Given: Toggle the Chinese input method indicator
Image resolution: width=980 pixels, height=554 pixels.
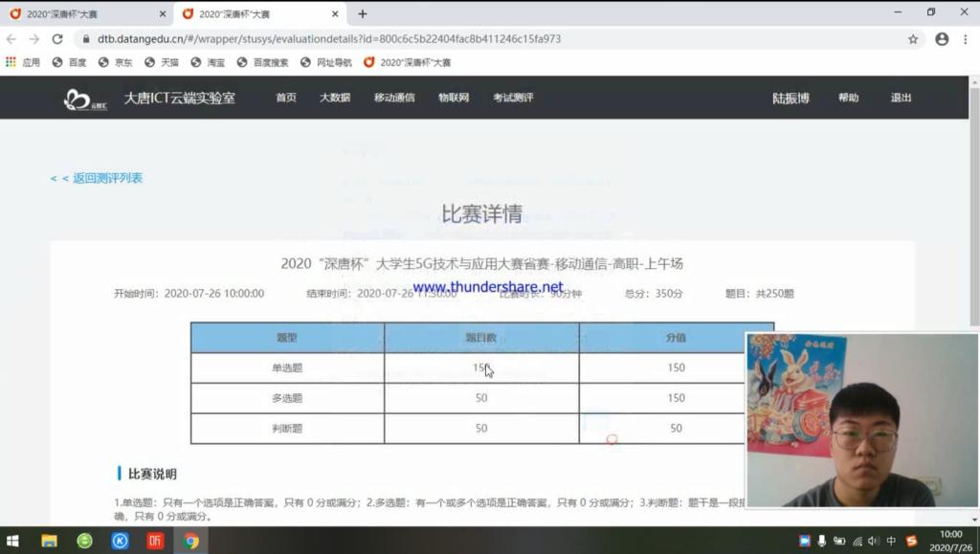Looking at the screenshot, I should click(891, 542).
